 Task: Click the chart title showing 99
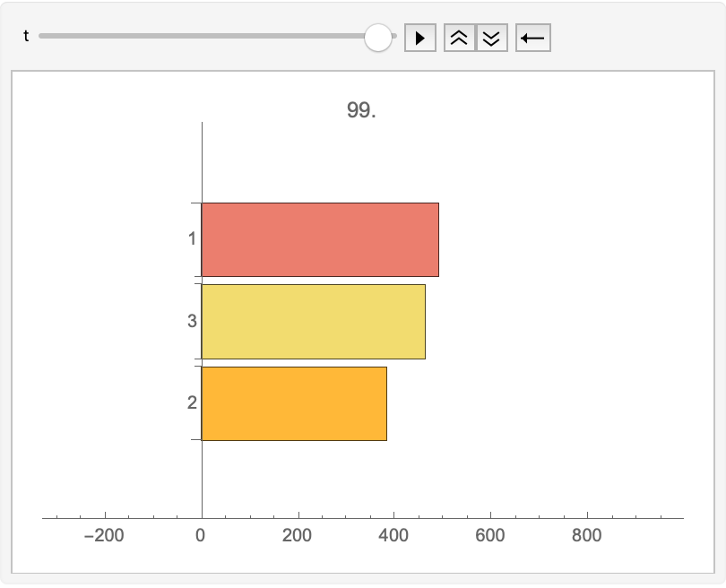(362, 109)
